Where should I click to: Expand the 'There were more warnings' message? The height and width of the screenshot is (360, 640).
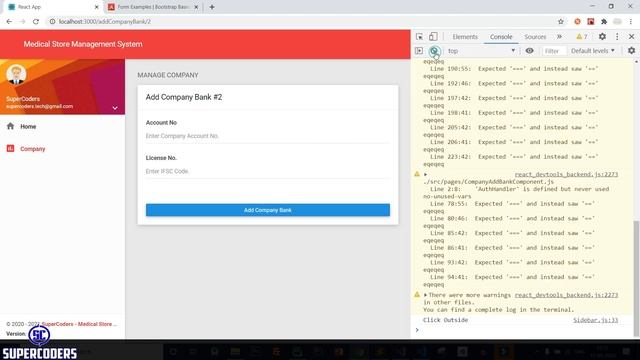click(425, 295)
